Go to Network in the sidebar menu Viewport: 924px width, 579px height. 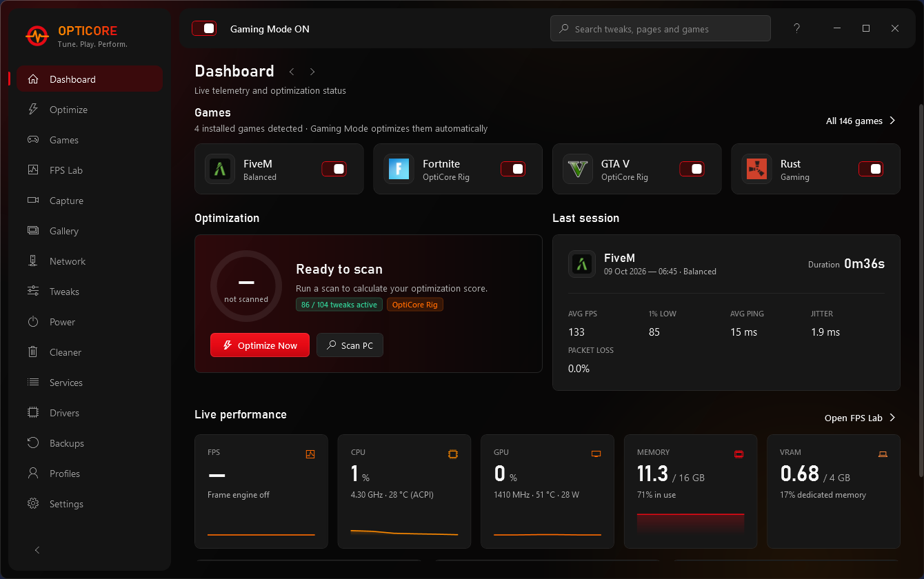click(x=90, y=261)
